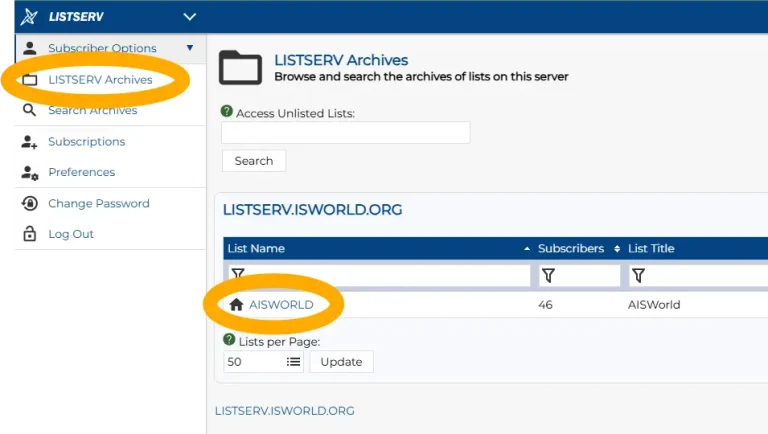Viewport: 768px width, 434px height.
Task: Open help for Lists per Page
Action: click(229, 339)
